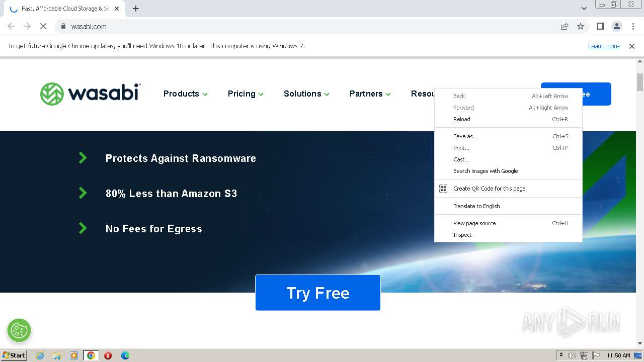Expand the Products dropdown menu
This screenshot has width=644, height=362.
pos(185,94)
